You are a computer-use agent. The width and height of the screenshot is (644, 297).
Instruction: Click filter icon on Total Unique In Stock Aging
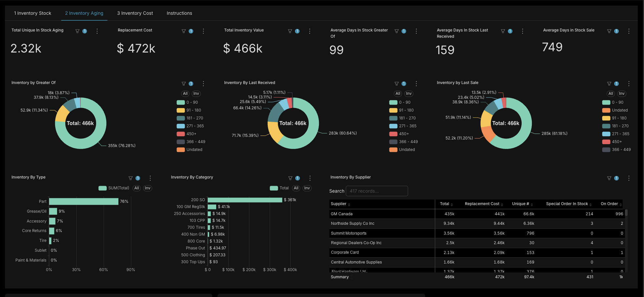(77, 31)
